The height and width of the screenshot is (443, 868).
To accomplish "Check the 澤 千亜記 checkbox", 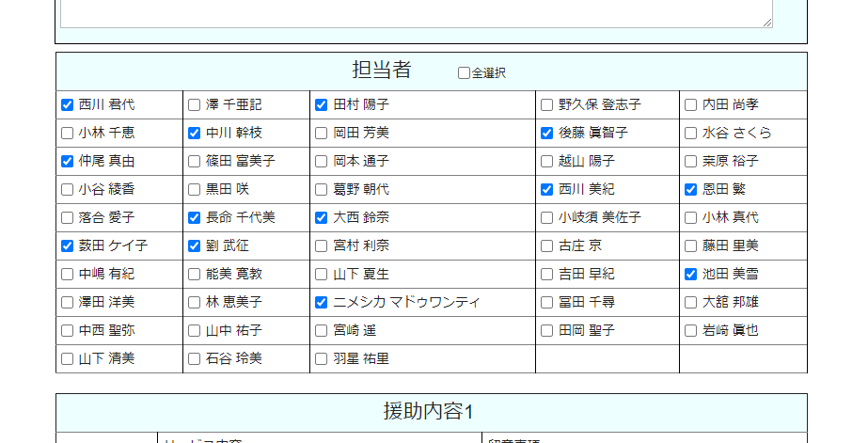I will (194, 105).
